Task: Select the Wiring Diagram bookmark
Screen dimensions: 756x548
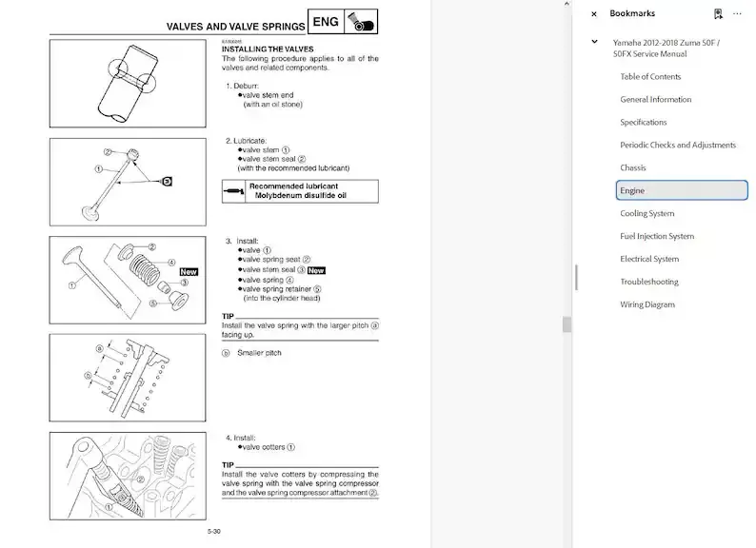Action: pyautogui.click(x=647, y=304)
